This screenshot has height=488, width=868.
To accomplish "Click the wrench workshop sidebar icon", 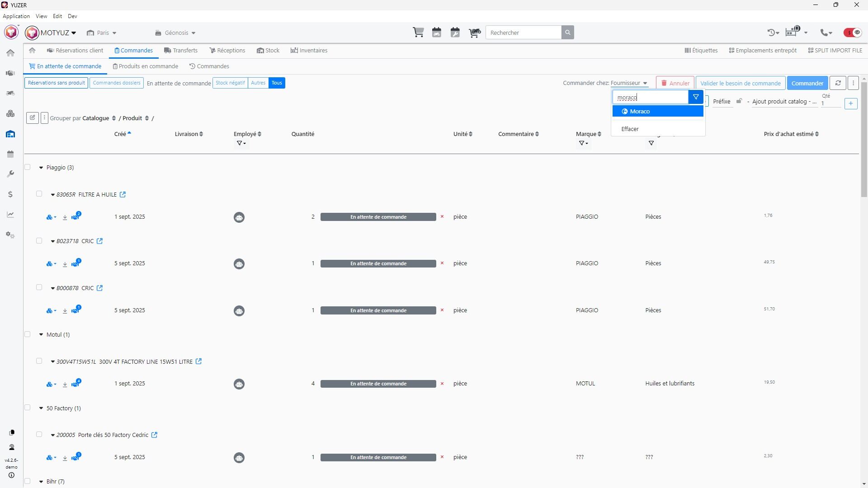I will [10, 174].
